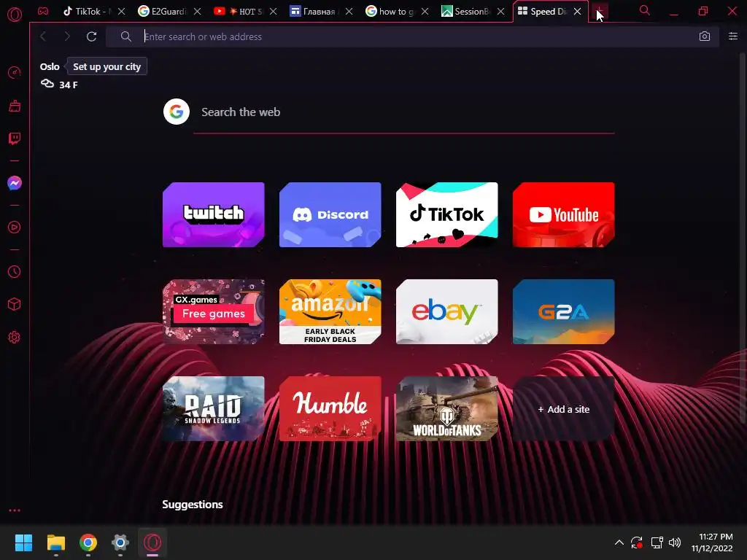Screen dimensions: 747x560
Task: Click the Google logo in search box
Action: point(177,112)
